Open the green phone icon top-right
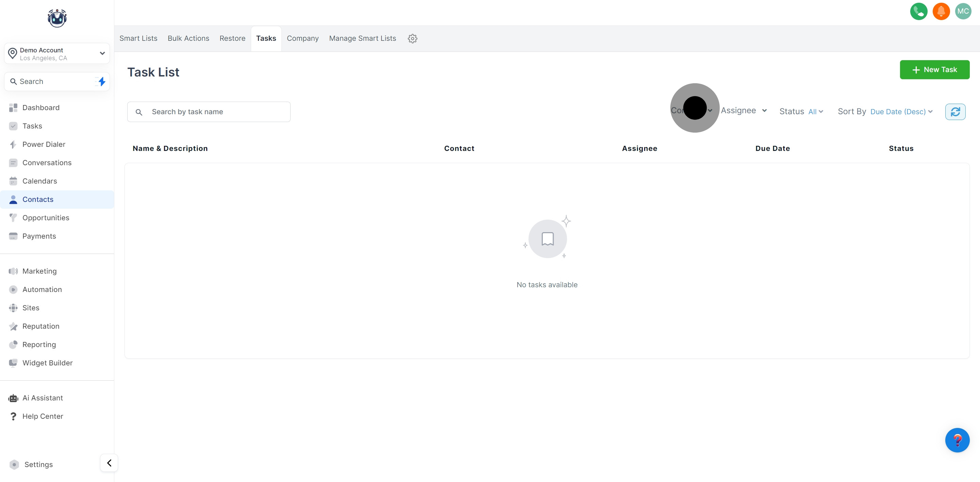The height and width of the screenshot is (482, 980). 919,11
